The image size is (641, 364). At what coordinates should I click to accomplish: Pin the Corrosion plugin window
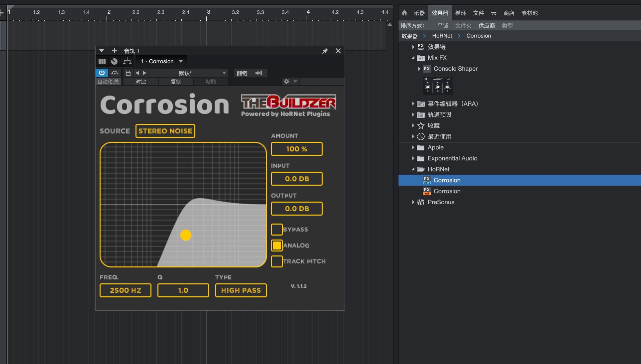325,51
